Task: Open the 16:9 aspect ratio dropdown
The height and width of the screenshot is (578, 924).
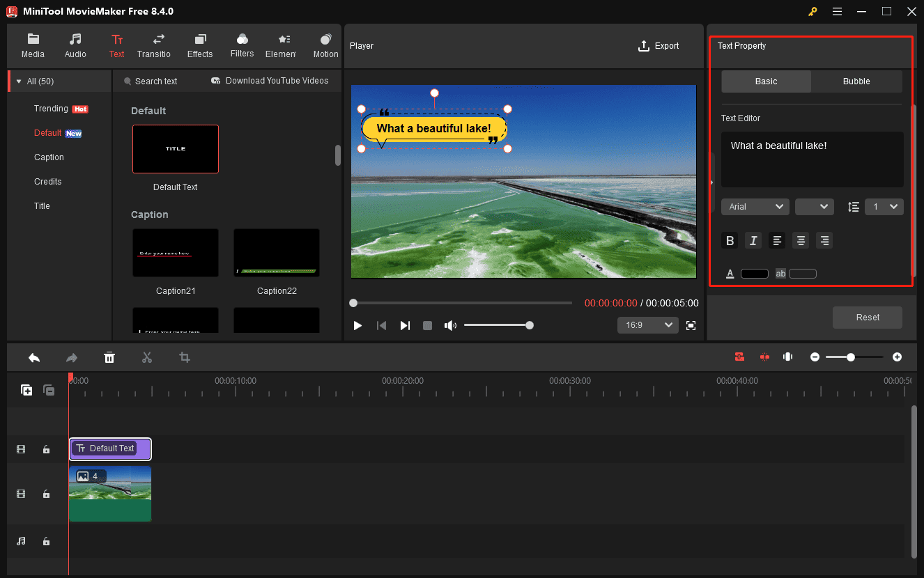Action: (x=647, y=325)
